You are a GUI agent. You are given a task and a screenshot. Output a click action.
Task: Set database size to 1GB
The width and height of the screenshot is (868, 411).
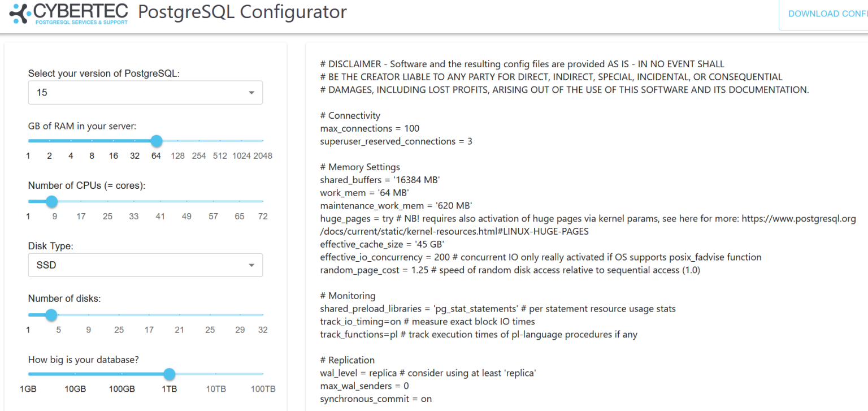[x=28, y=374]
